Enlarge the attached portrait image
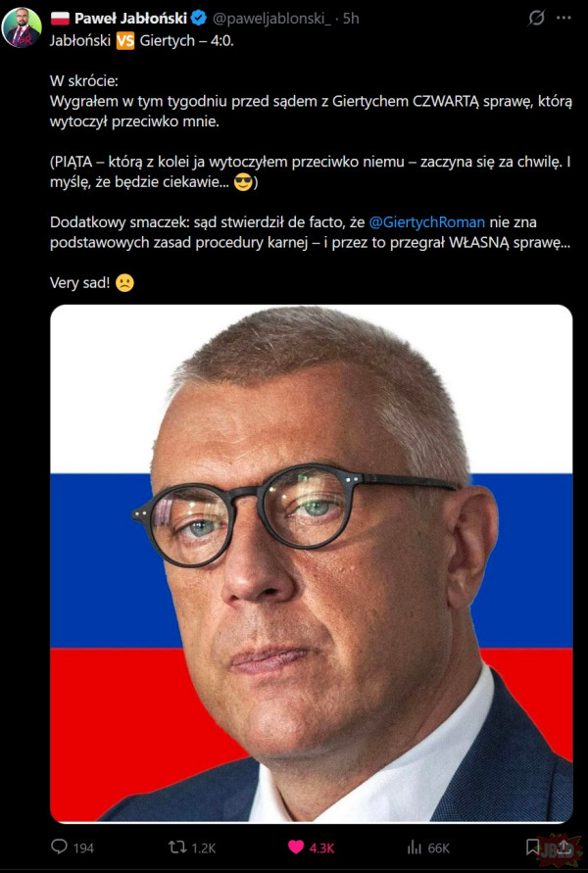This screenshot has width=588, height=873. (312, 563)
